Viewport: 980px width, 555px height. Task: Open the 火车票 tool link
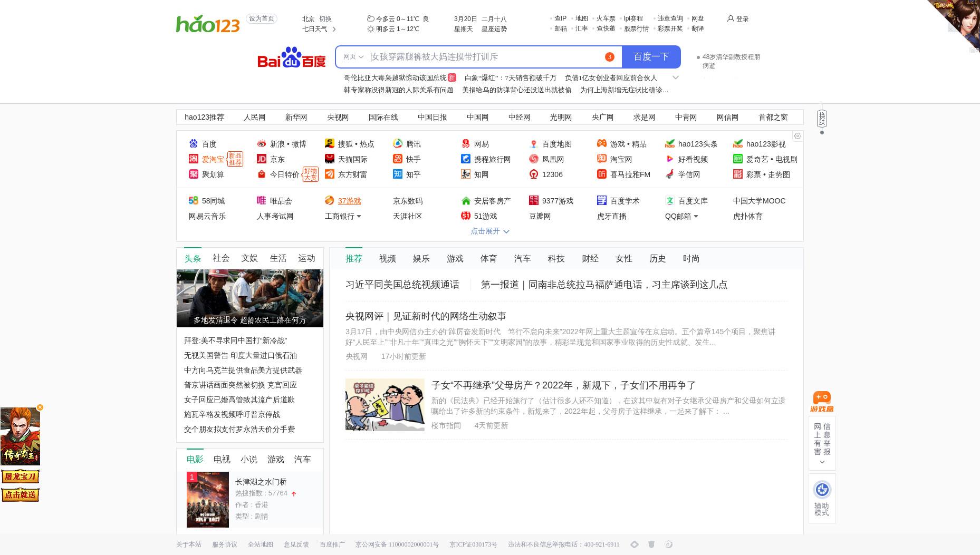point(606,18)
